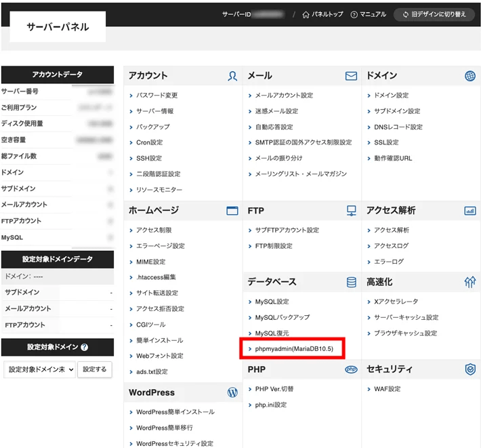
Task: Click the Security section shield icon
Action: tap(470, 369)
